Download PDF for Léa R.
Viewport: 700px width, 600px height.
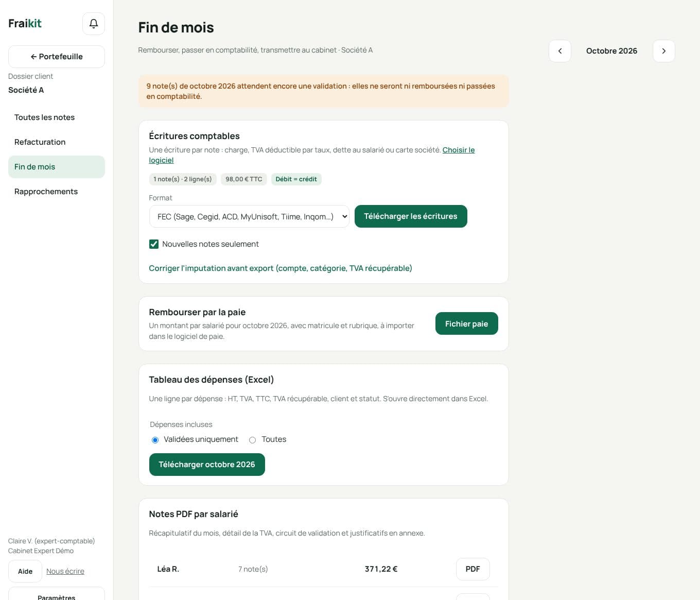pos(472,569)
